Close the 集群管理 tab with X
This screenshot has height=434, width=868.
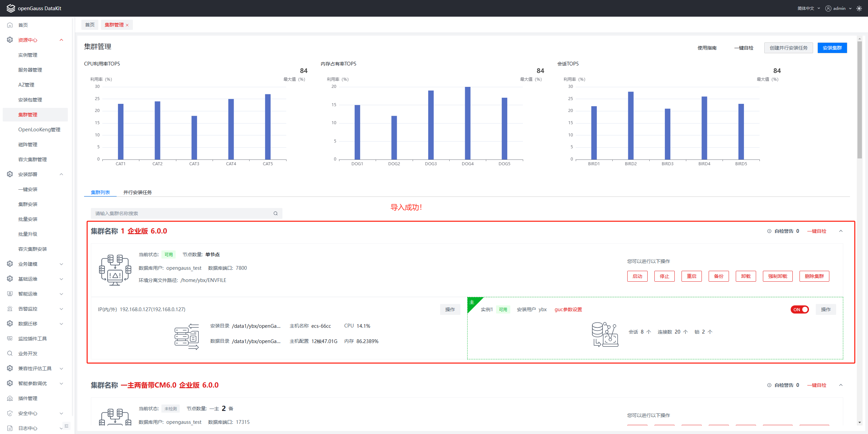click(x=127, y=25)
